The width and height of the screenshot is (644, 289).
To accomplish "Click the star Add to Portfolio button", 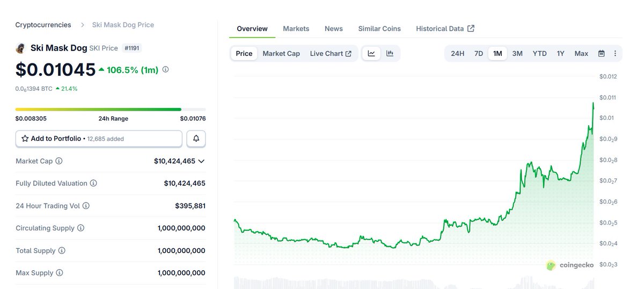I will pyautogui.click(x=99, y=139).
